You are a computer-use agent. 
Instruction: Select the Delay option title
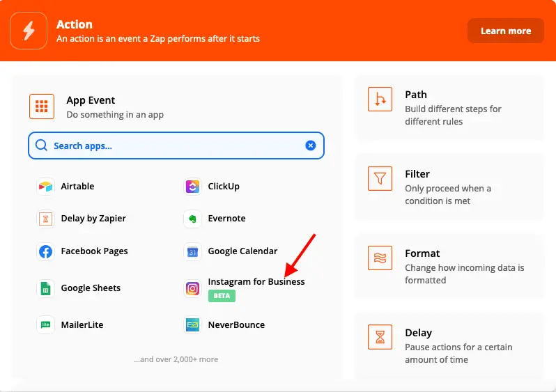(x=419, y=333)
